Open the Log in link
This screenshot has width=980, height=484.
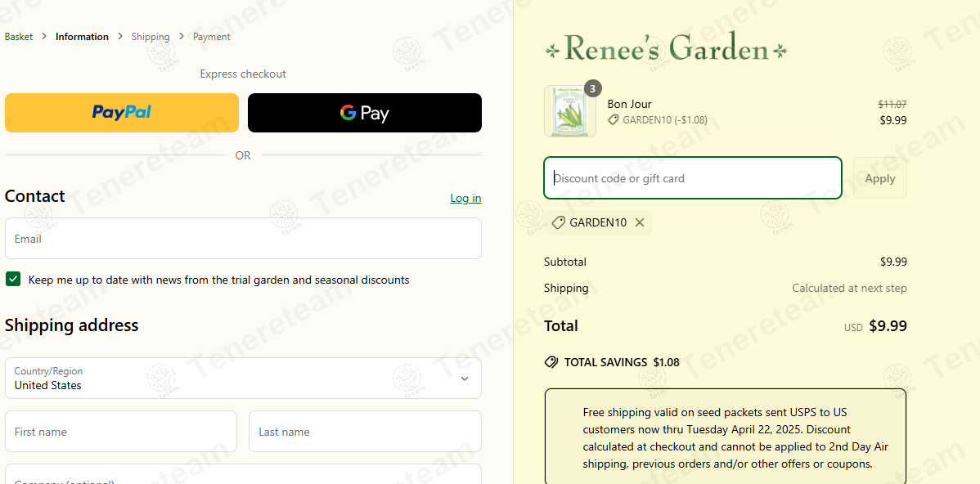coord(465,198)
